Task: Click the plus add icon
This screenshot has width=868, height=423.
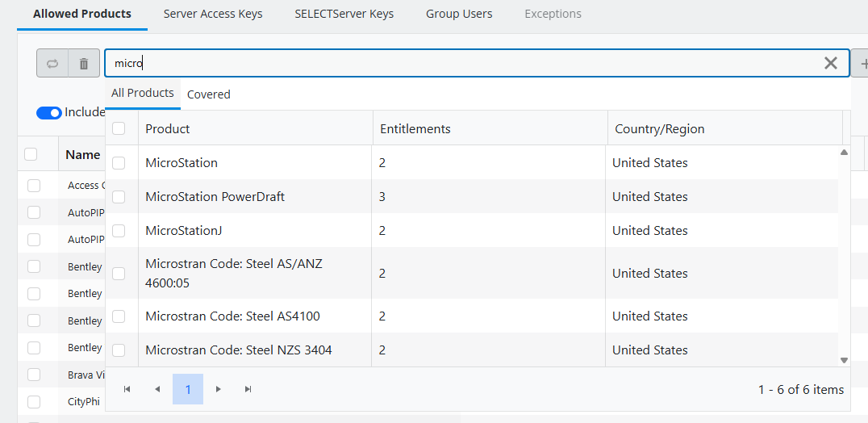Action: pos(862,64)
